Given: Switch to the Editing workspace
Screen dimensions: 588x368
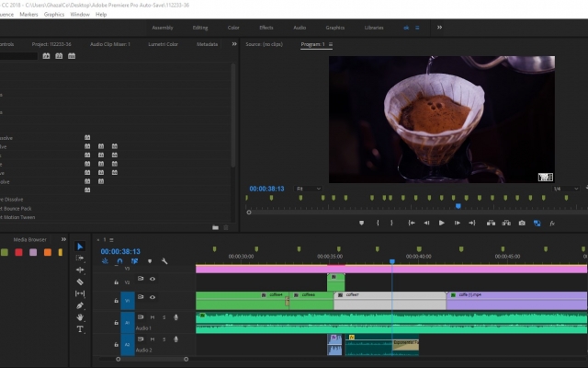Looking at the screenshot, I should [x=200, y=28].
